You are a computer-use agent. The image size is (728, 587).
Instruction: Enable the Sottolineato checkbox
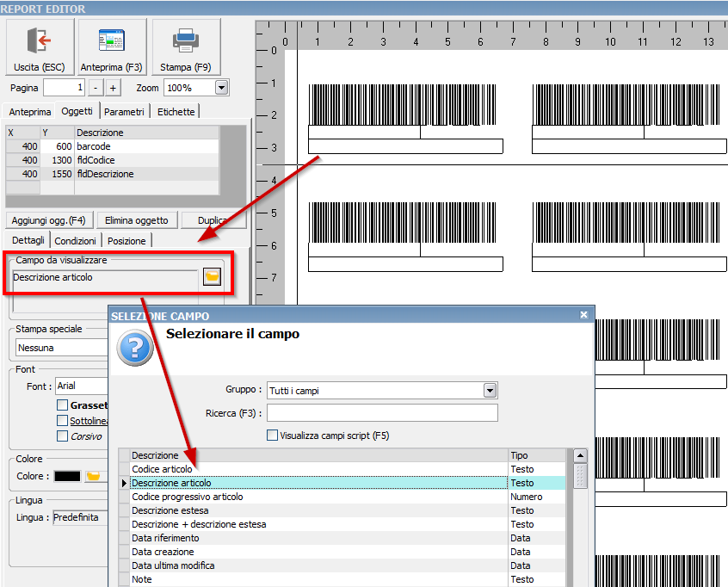coord(62,420)
